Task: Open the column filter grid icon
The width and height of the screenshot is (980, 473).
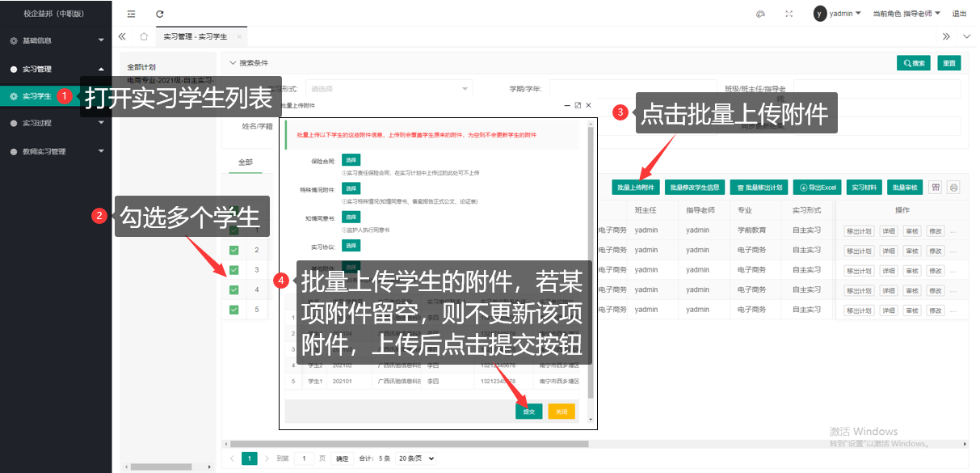Action: pos(936,188)
